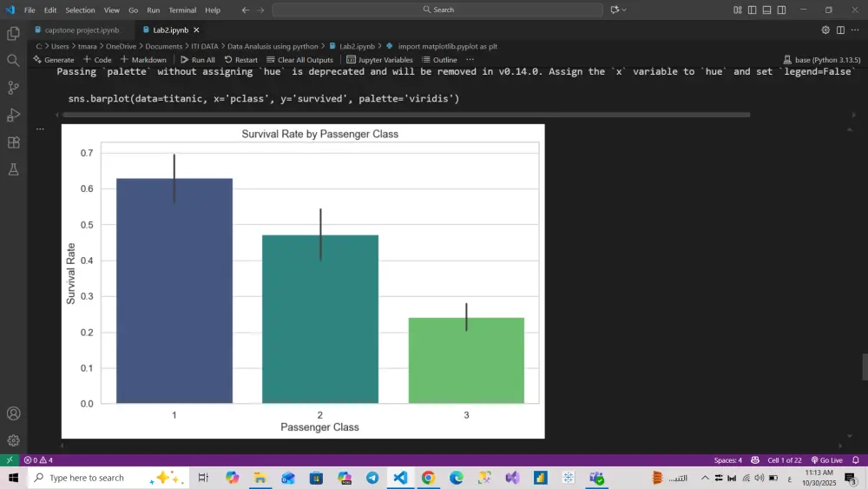Image resolution: width=868 pixels, height=489 pixels.
Task: Open the Testing beaker view
Action: pyautogui.click(x=13, y=169)
